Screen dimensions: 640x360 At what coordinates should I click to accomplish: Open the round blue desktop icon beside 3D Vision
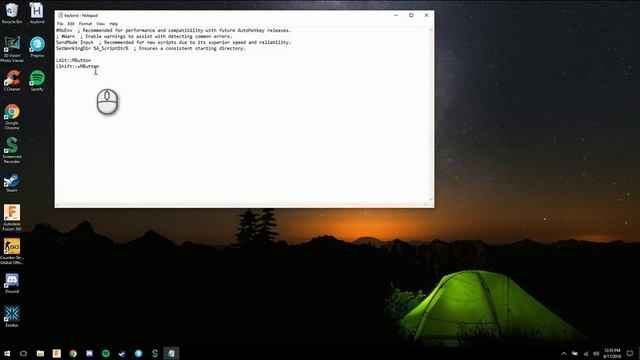pyautogui.click(x=37, y=47)
